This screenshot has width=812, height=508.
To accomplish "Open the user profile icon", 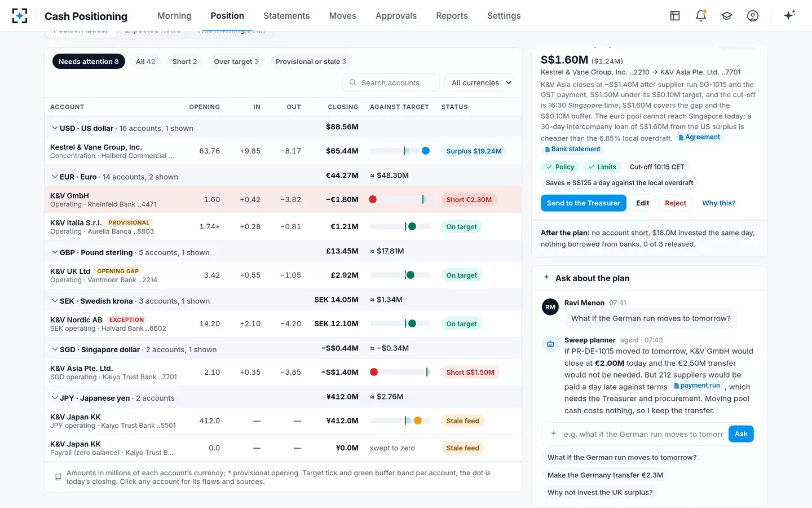I will point(753,16).
